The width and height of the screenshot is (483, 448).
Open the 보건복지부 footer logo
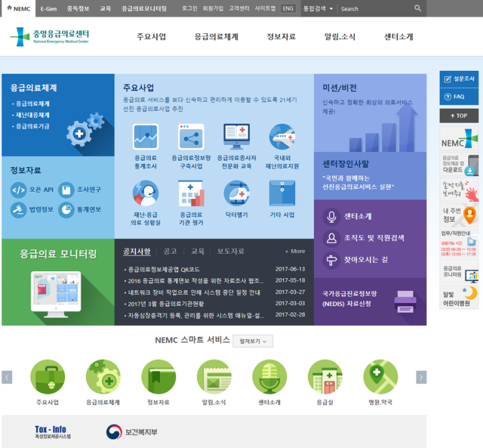click(132, 432)
